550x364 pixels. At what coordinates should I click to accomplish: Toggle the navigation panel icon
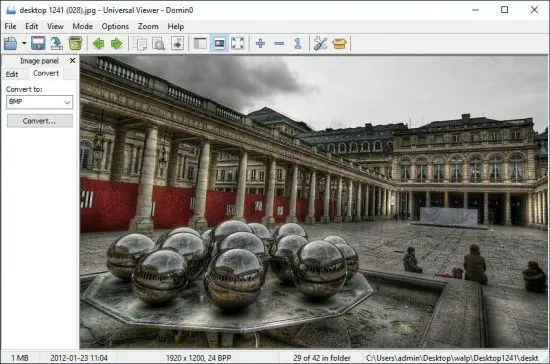point(200,43)
